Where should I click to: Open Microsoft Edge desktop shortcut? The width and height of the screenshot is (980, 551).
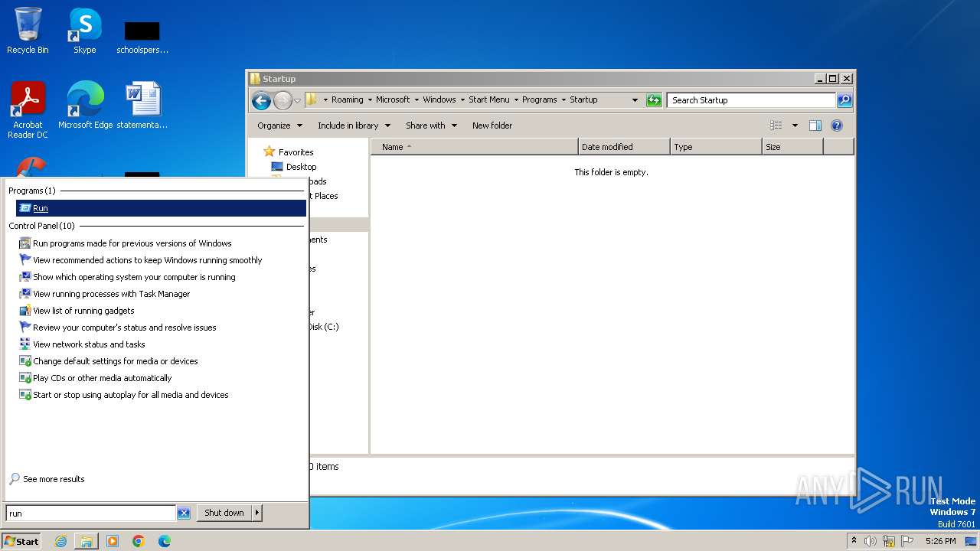click(x=85, y=105)
